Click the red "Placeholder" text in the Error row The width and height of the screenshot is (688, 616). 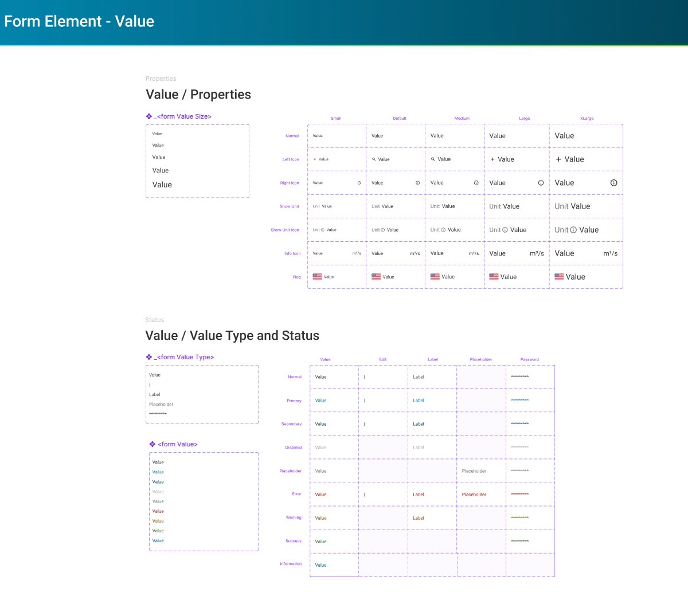click(474, 493)
